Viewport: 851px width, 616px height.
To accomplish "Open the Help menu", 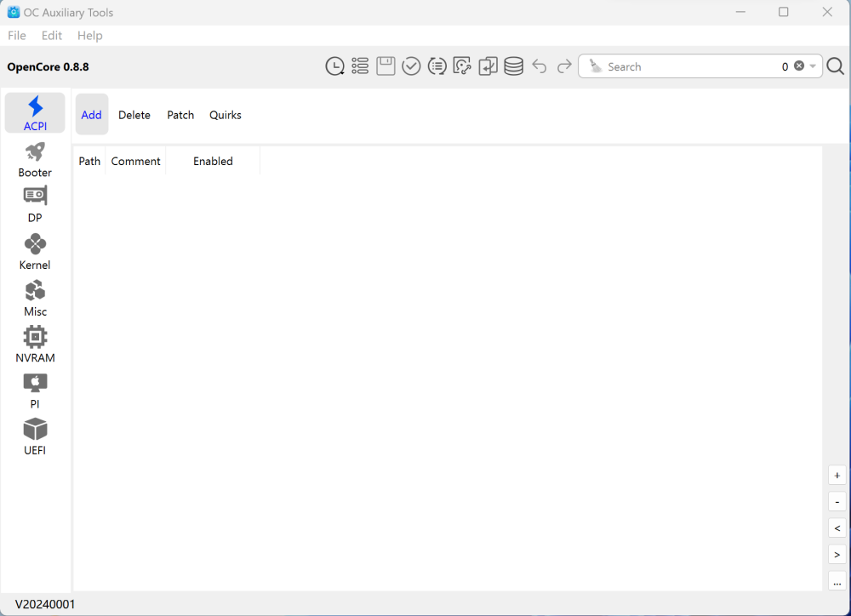I will [89, 35].
